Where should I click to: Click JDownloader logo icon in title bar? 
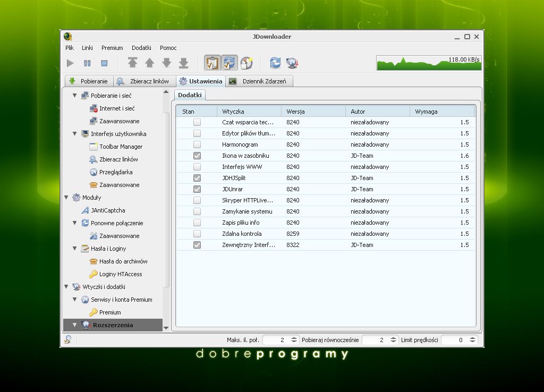(67, 37)
